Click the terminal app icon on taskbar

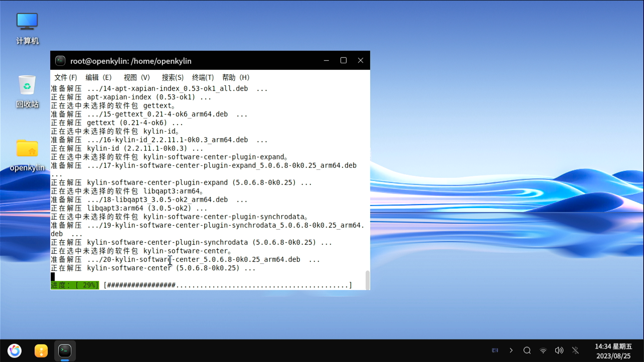(x=65, y=351)
